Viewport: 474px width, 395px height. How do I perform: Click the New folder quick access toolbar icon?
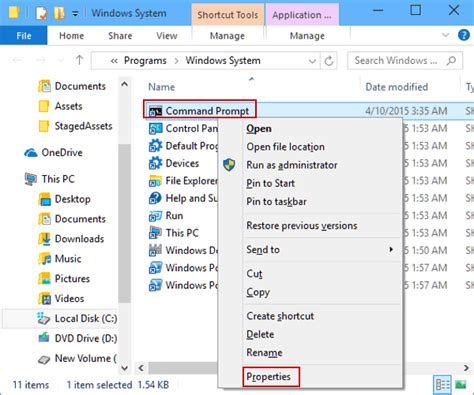click(x=59, y=13)
